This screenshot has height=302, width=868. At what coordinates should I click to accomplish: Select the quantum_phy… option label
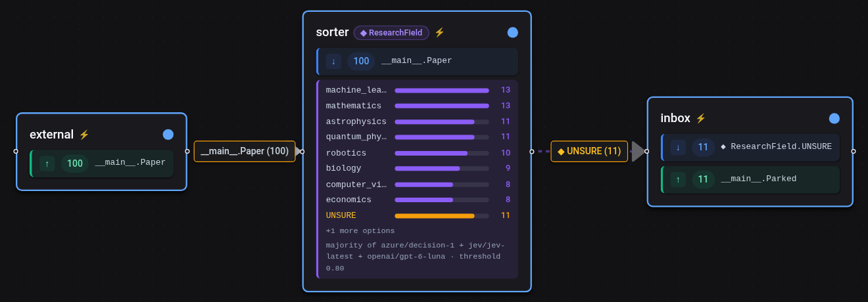coord(356,137)
